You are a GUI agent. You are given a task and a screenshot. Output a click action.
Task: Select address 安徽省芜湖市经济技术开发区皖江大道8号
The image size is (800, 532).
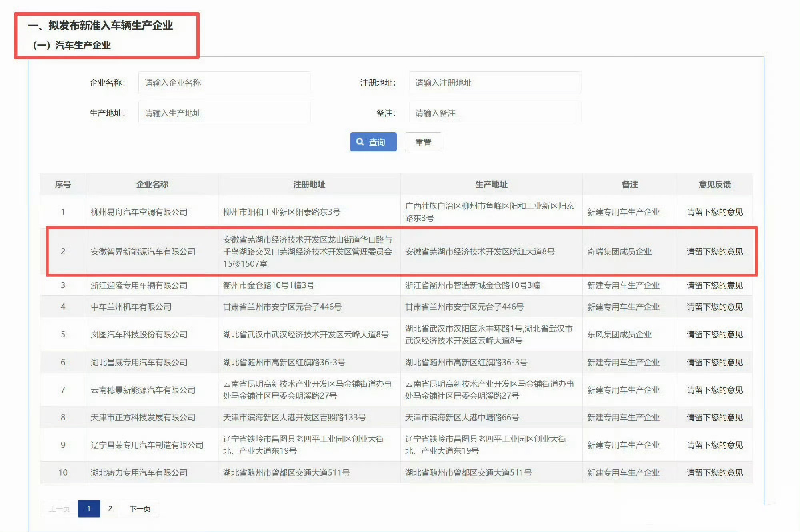(480, 251)
